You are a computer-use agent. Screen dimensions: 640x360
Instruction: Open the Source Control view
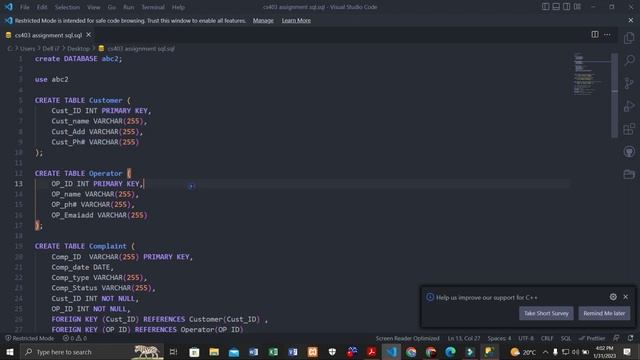point(629,83)
